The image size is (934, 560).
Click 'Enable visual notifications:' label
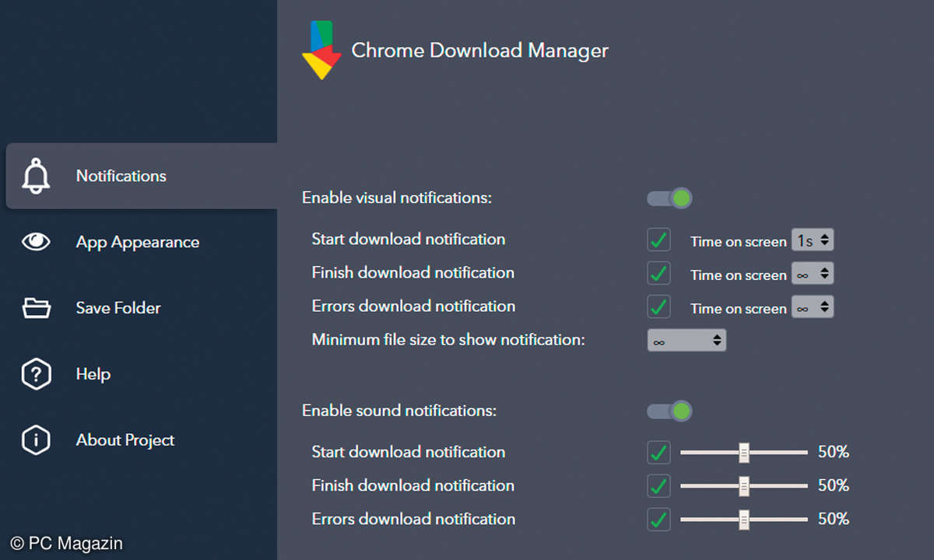pyautogui.click(x=397, y=198)
